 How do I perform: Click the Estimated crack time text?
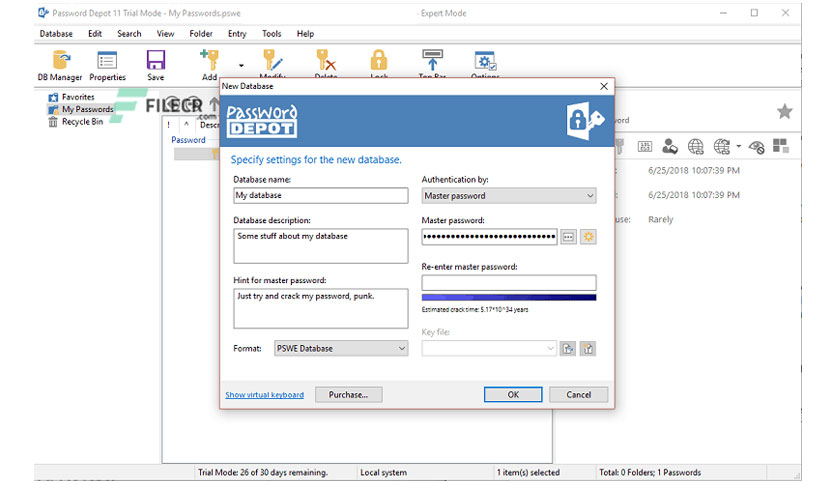point(475,309)
